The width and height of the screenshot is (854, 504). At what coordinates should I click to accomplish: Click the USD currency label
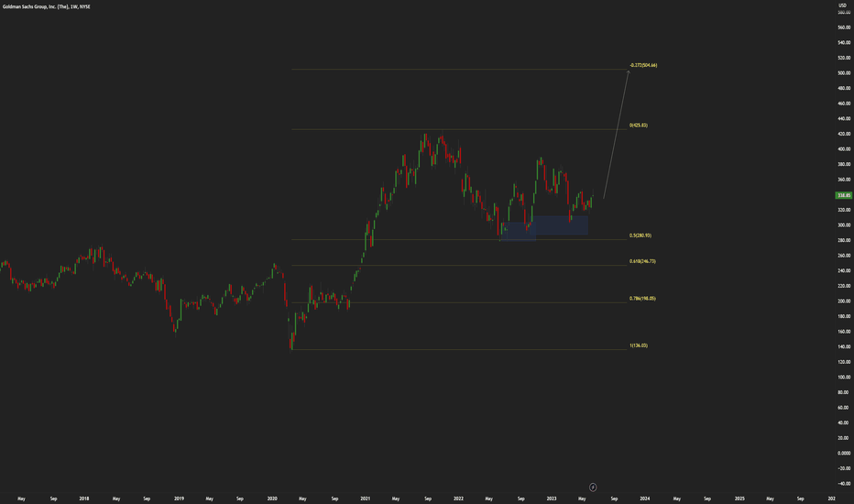843,5
